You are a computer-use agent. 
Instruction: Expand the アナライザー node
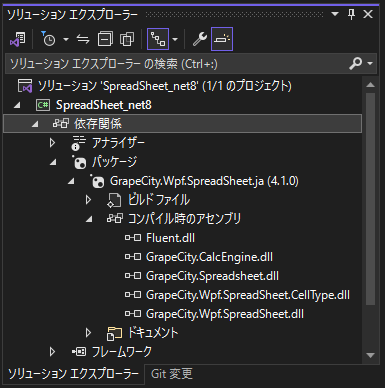pos(52,143)
